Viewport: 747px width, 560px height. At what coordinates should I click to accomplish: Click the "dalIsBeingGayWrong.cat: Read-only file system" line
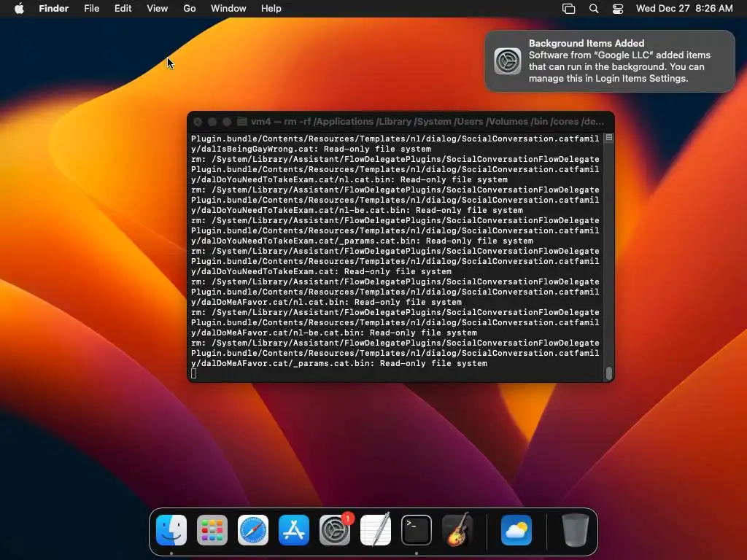[311, 149]
